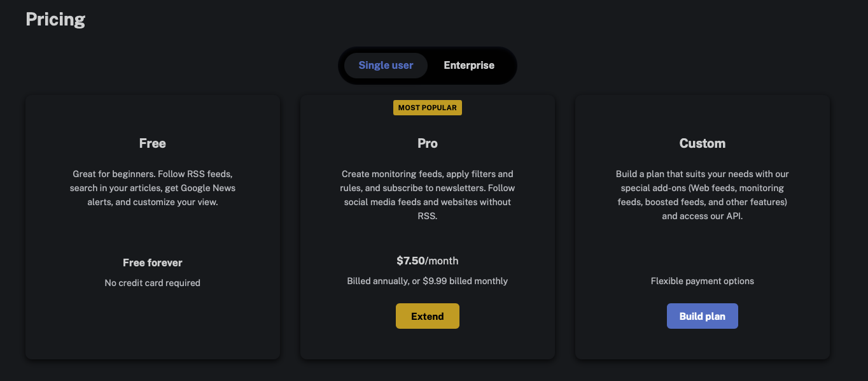Click Build plan on the Custom card

[x=702, y=315]
